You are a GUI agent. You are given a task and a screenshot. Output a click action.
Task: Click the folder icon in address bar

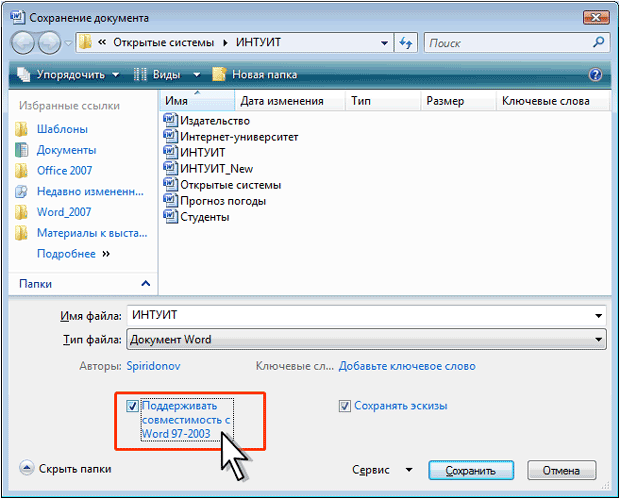85,42
